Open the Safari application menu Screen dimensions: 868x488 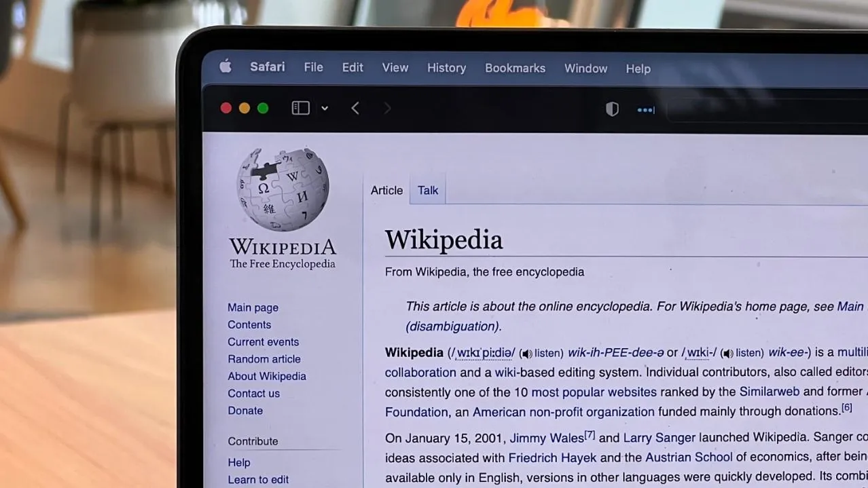[268, 67]
